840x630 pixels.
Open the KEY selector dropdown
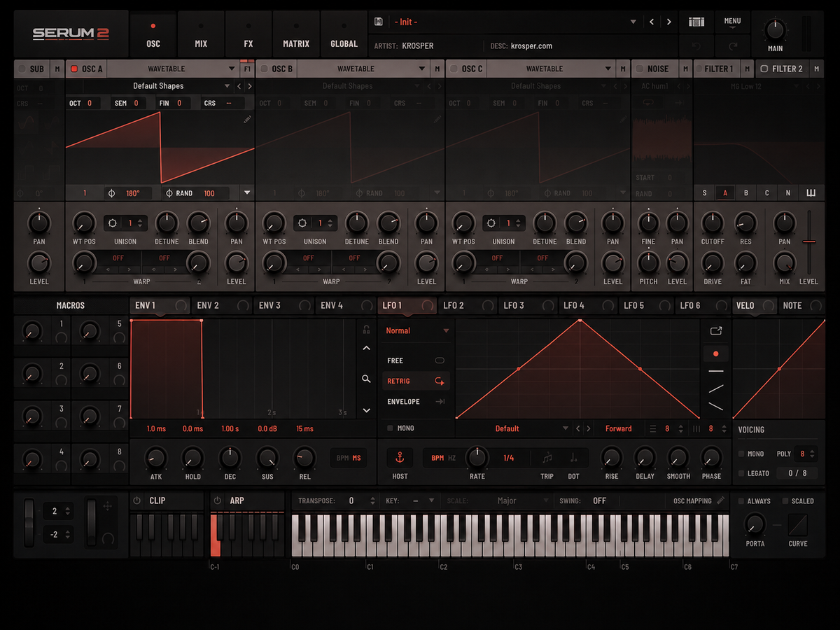pos(431,500)
